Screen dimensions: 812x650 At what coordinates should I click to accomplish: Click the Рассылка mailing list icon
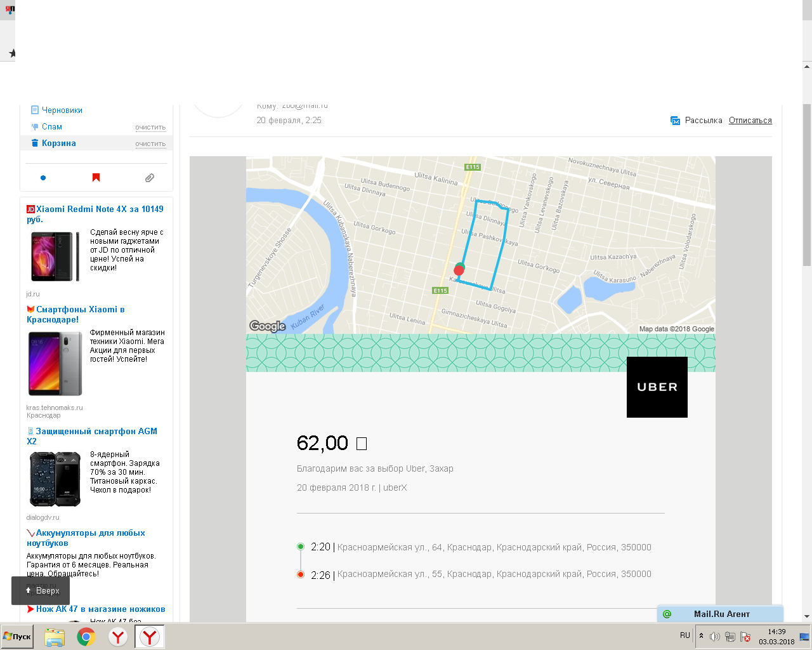pyautogui.click(x=676, y=121)
